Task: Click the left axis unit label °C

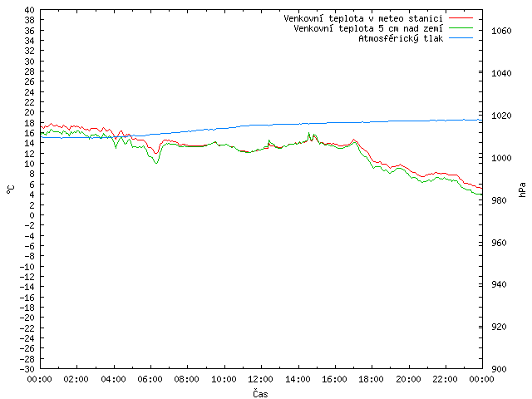Action: pyautogui.click(x=11, y=190)
